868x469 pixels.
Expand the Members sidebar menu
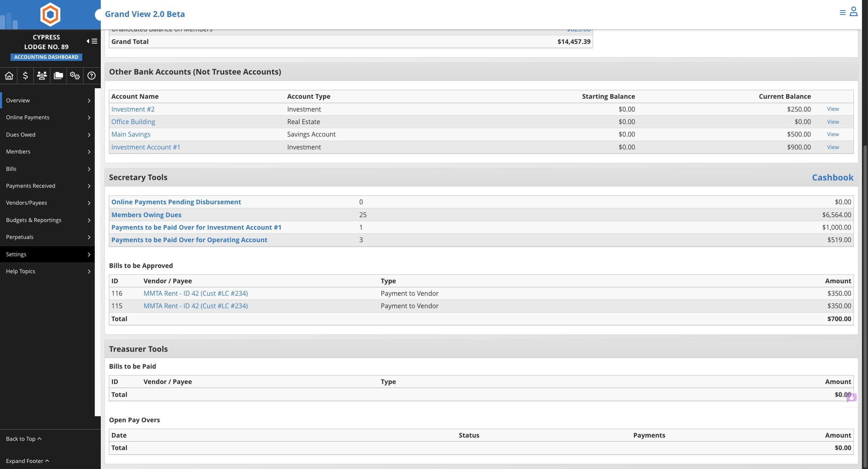click(x=48, y=151)
